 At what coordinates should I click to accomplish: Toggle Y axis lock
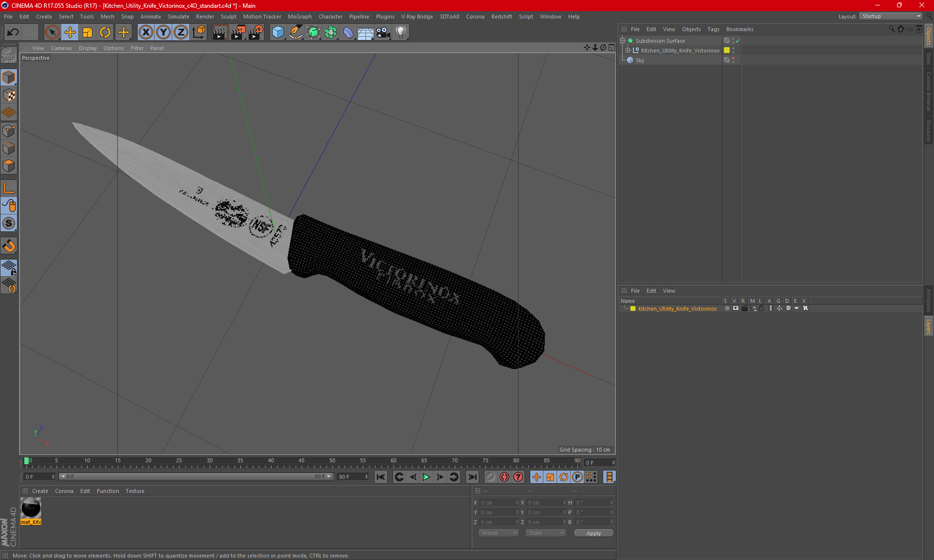click(163, 32)
